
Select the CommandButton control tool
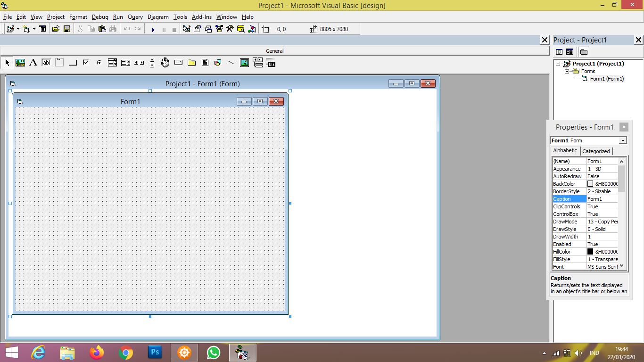73,63
